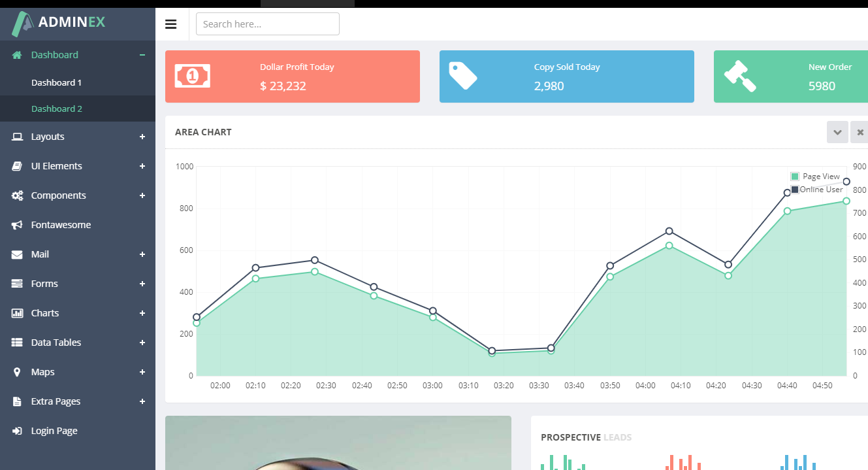The width and height of the screenshot is (868, 470).
Task: Click the red Prospective Leads bar sparkline
Action: [x=683, y=462]
